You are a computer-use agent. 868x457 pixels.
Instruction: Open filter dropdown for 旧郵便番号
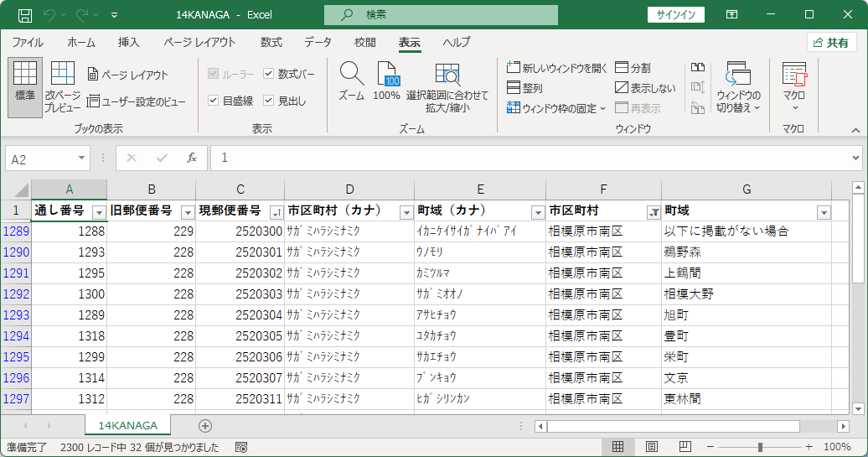click(x=188, y=212)
